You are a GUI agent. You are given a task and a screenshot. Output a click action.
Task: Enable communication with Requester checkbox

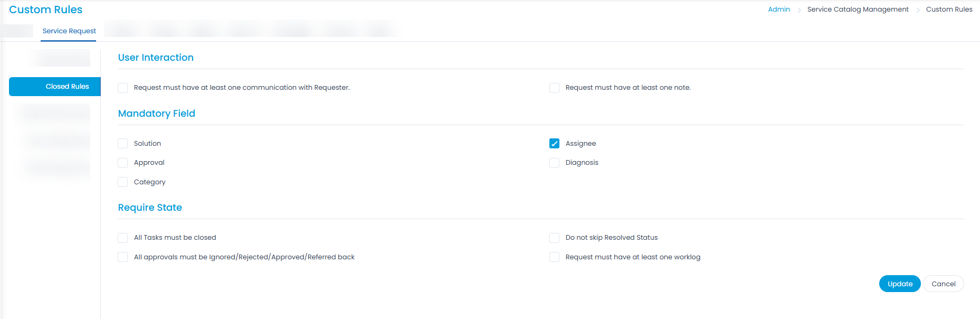click(x=123, y=88)
